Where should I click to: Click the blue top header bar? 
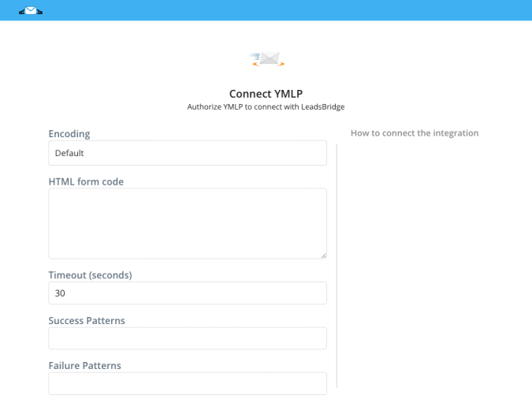click(266, 10)
